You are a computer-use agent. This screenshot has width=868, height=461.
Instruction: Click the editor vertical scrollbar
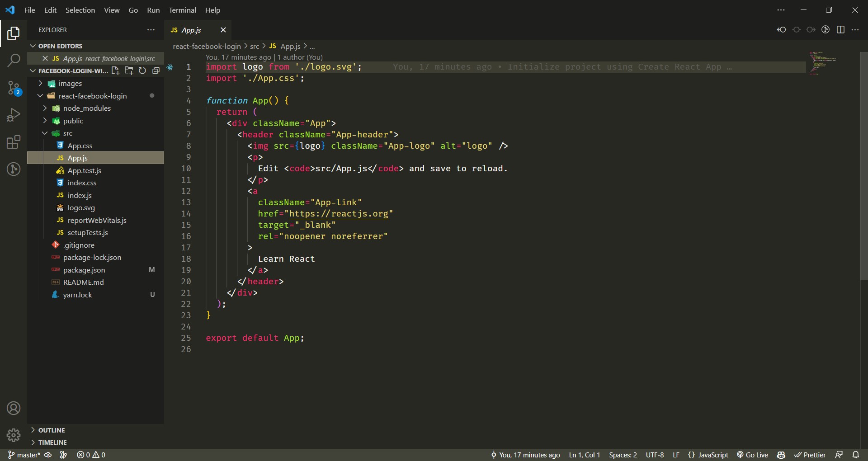pos(864,166)
